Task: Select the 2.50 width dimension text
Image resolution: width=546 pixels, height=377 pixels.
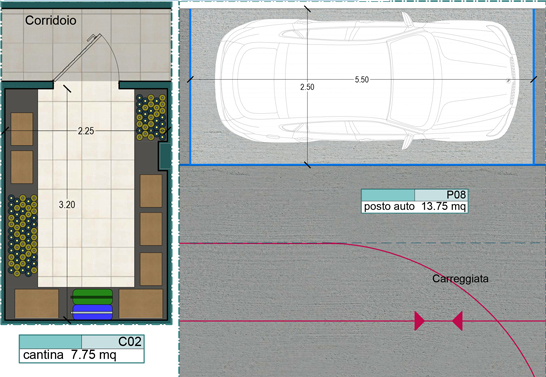Action: coord(307,87)
